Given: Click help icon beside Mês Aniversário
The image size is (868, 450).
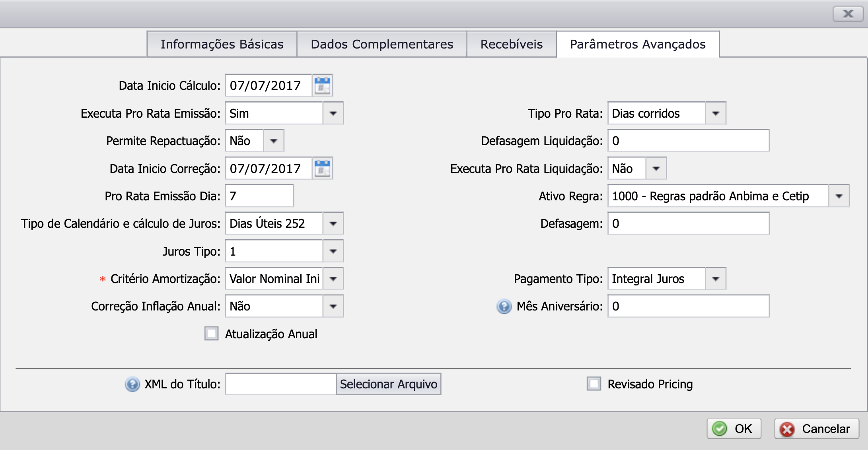Looking at the screenshot, I should click(x=504, y=306).
